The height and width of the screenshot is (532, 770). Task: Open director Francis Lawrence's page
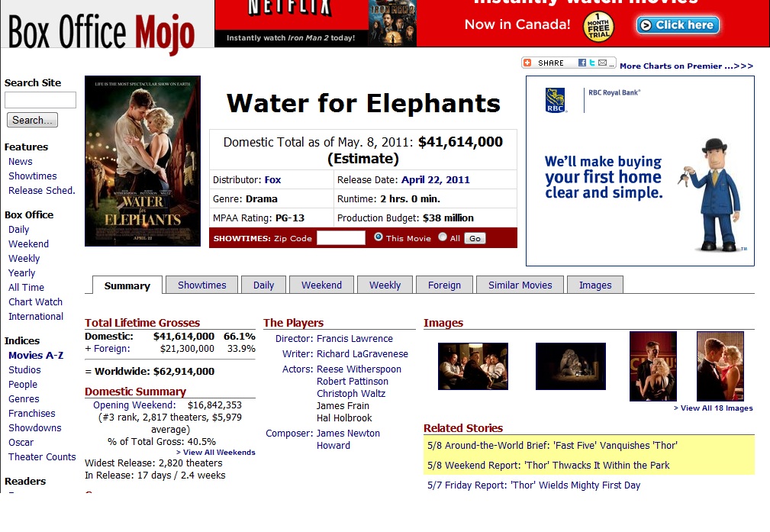click(x=354, y=339)
